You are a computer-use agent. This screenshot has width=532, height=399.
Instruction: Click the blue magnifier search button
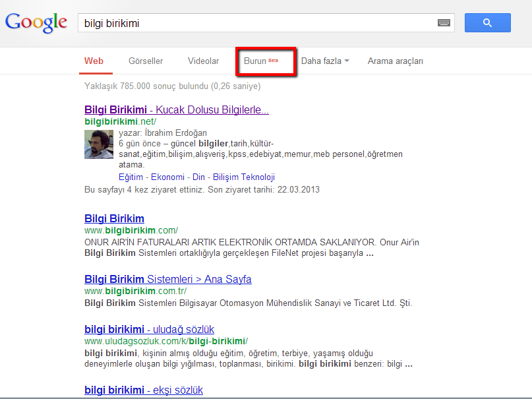(488, 22)
